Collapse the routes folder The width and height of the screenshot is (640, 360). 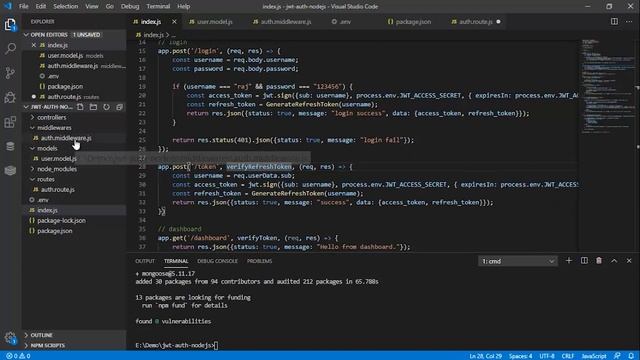[x=46, y=179]
